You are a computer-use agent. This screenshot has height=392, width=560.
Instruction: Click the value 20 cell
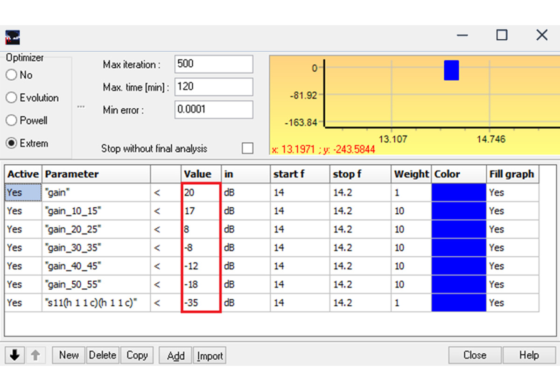pyautogui.click(x=201, y=192)
